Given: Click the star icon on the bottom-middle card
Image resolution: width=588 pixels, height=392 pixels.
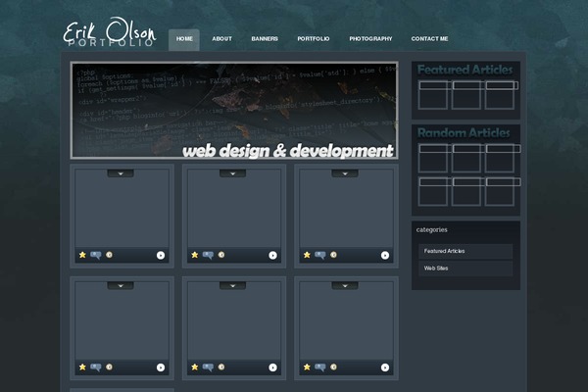Looking at the screenshot, I should (x=195, y=367).
